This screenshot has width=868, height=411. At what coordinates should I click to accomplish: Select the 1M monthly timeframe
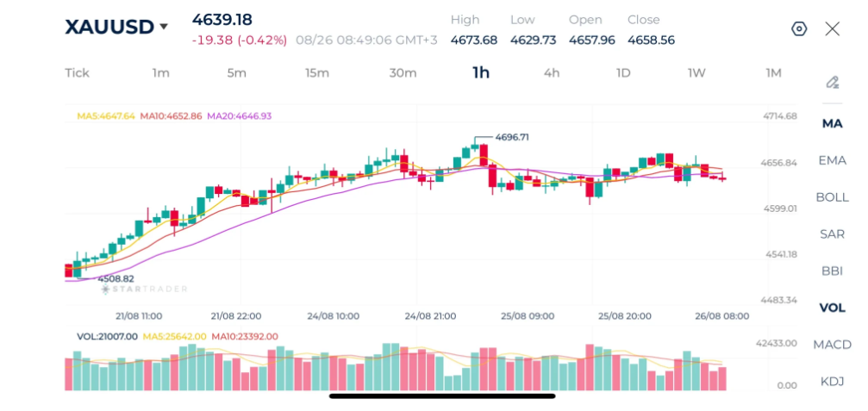(x=773, y=73)
